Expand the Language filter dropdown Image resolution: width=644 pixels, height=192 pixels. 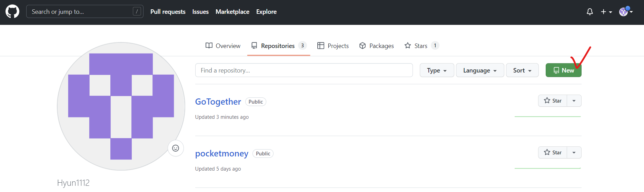(480, 70)
